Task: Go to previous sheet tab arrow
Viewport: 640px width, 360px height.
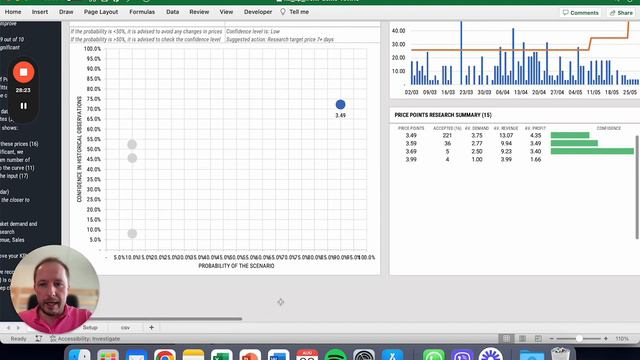Action: point(8,327)
